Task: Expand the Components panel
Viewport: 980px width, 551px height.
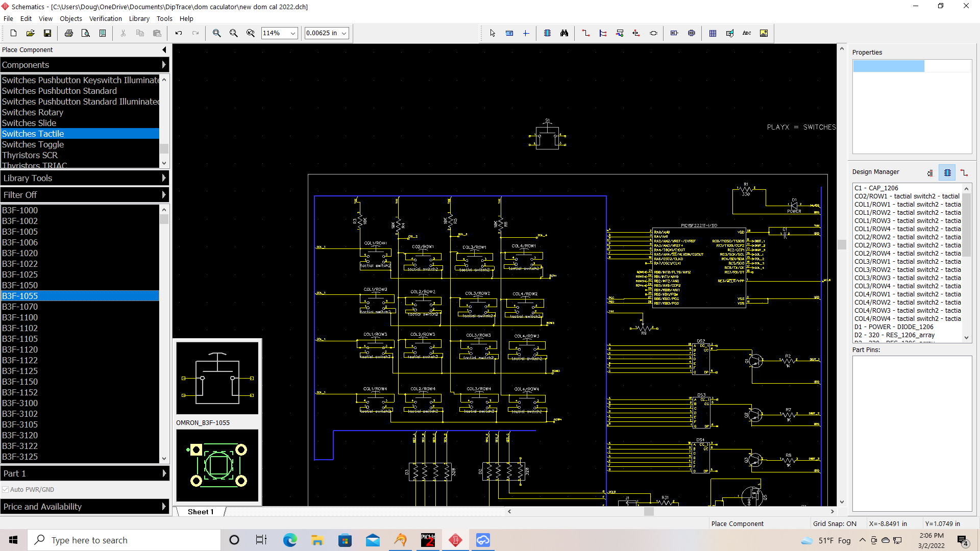Action: [85, 65]
